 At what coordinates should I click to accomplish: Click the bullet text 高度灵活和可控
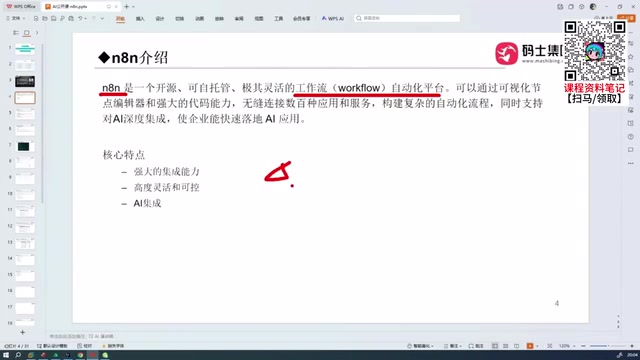click(x=167, y=187)
